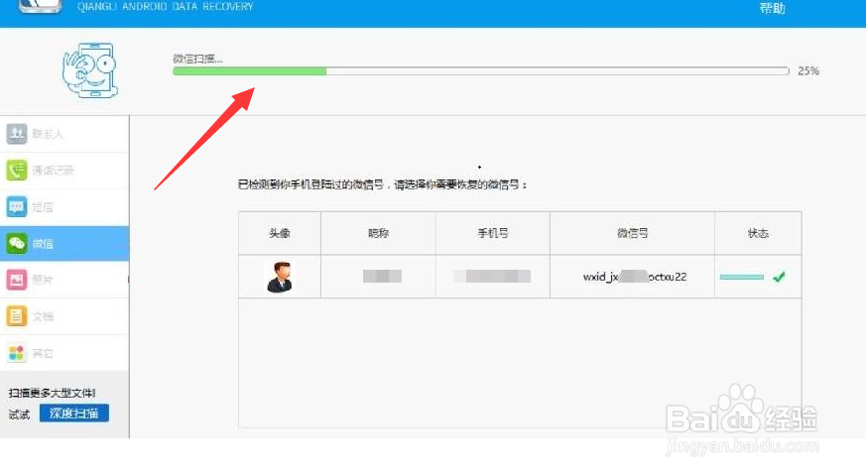Click the 头像 column header

point(280,234)
